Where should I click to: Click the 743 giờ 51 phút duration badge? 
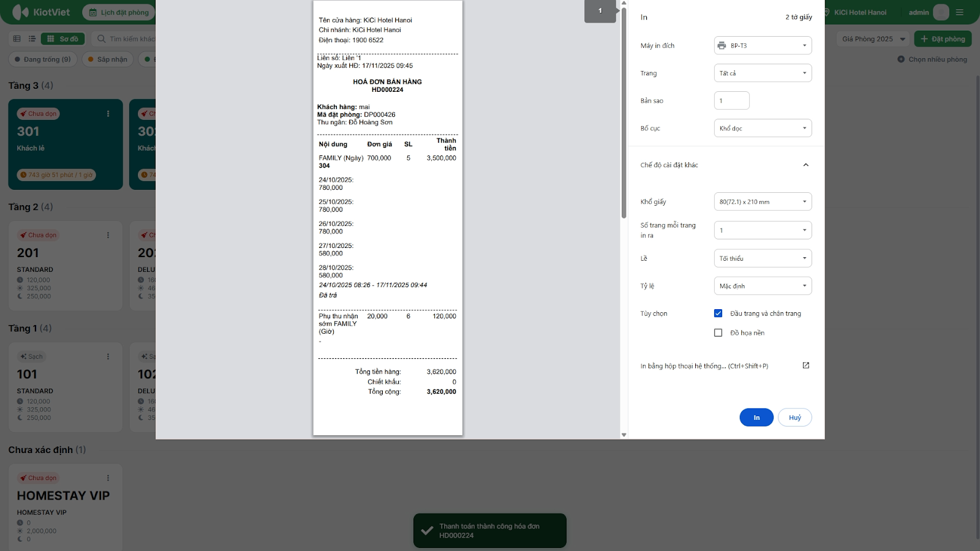(56, 175)
